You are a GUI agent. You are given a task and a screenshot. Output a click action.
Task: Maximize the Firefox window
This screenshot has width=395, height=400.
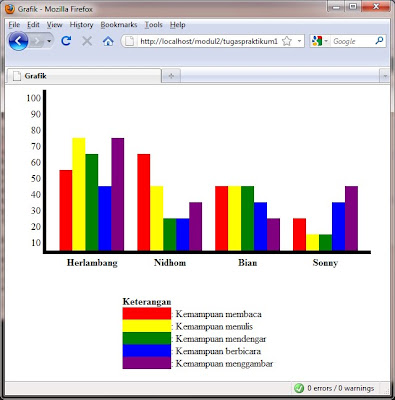353,6
